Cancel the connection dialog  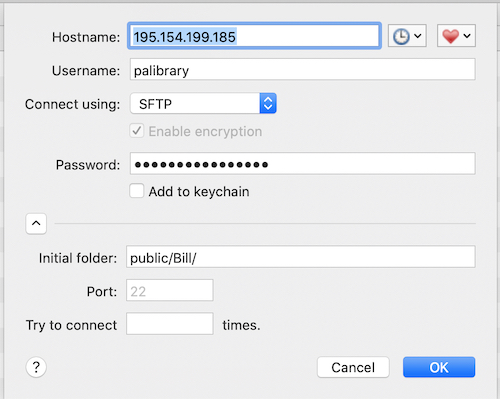[353, 367]
